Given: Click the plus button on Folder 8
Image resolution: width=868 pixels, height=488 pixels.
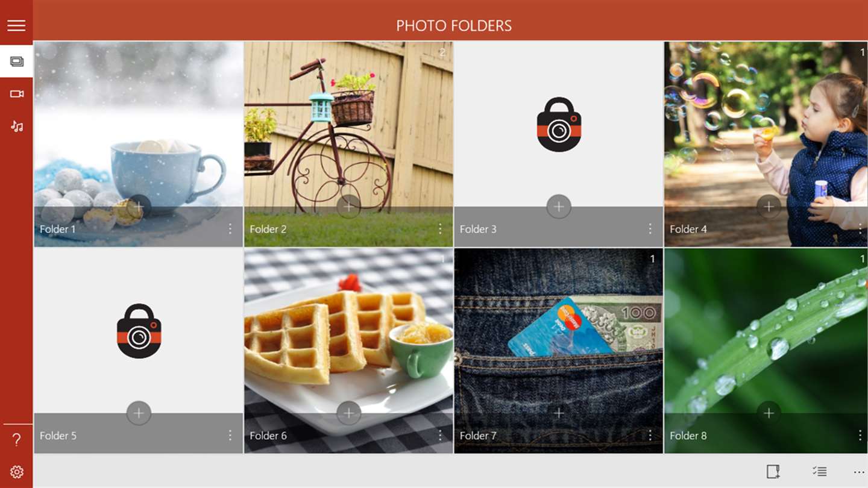Looking at the screenshot, I should point(769,413).
